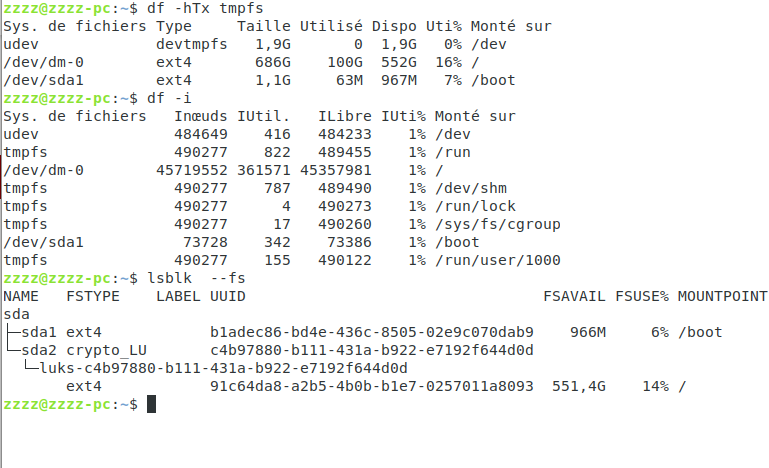
Task: Click the /run/user/1000 mount path
Action: point(498,260)
